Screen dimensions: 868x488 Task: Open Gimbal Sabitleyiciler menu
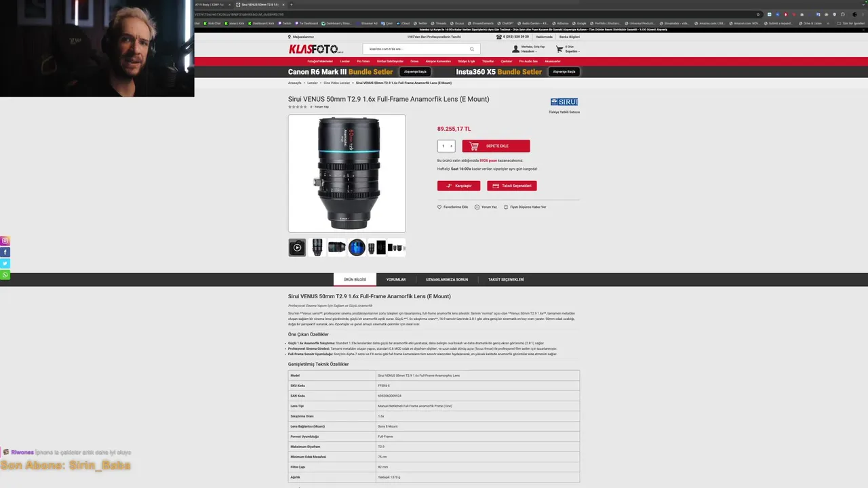pos(390,62)
